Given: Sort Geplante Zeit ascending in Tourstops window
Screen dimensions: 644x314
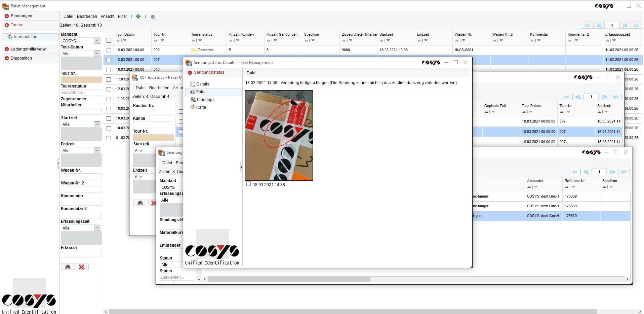Looking at the screenshot, I should 486,112.
